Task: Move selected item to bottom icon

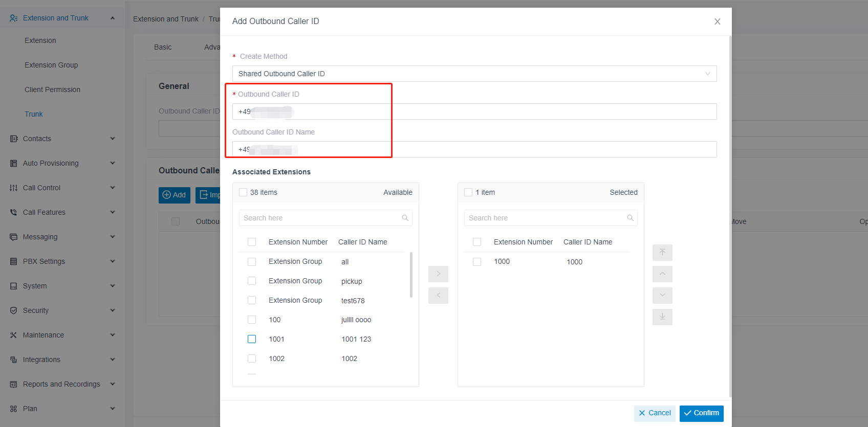Action: tap(662, 317)
